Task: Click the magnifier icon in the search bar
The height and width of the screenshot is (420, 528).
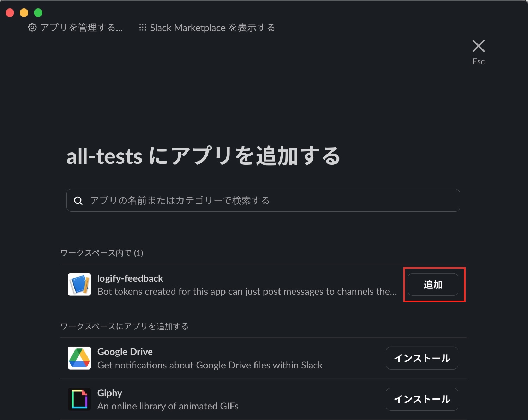Action: pos(78,201)
